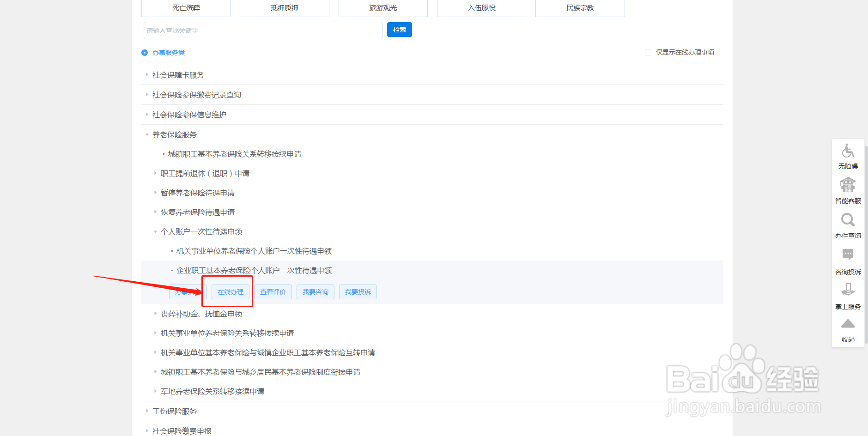This screenshot has height=436, width=868.
Task: Open 城镇职工基本养老保险关系转移接续申请 item
Action: pos(234,154)
